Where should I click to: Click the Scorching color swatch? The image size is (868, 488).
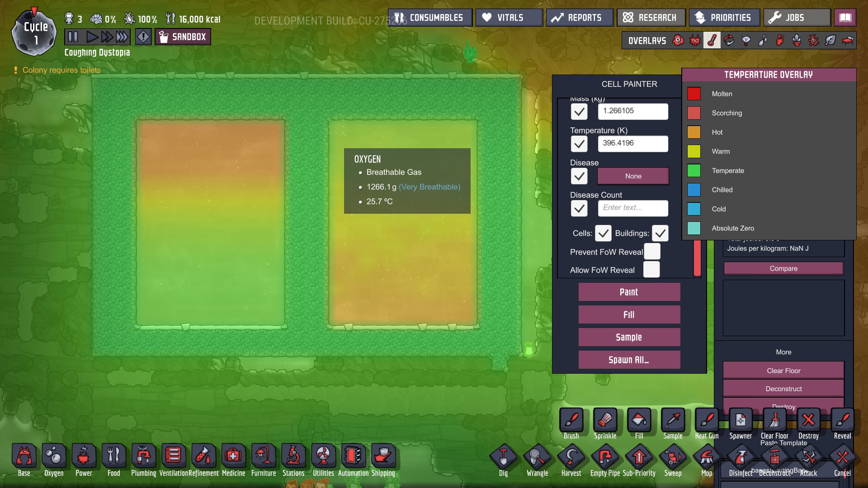(694, 113)
